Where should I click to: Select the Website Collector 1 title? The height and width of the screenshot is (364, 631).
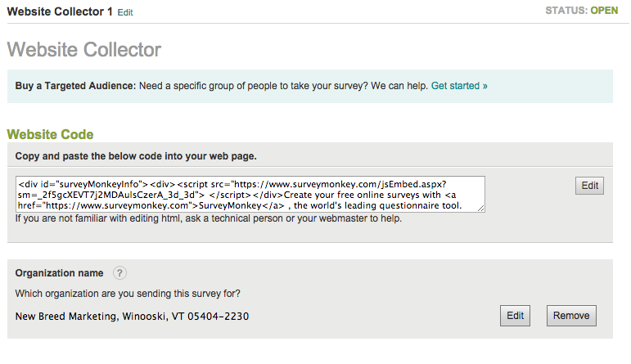(x=60, y=11)
